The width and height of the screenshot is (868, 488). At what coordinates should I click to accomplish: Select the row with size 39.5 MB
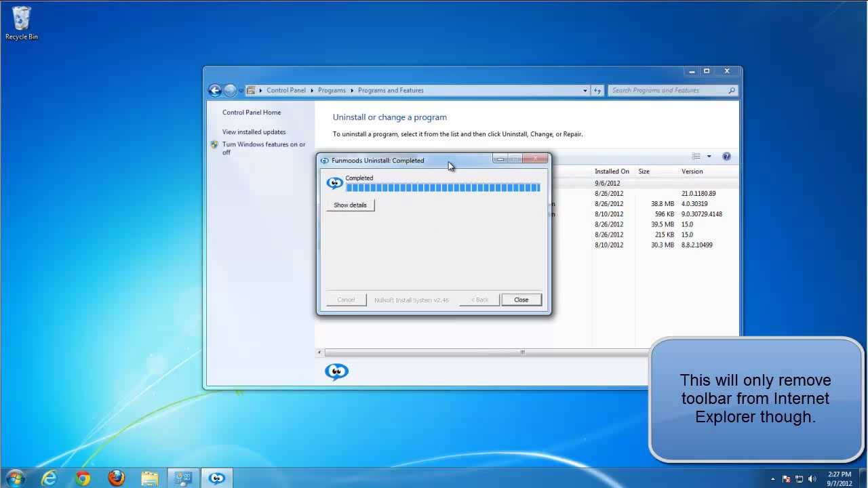click(644, 224)
